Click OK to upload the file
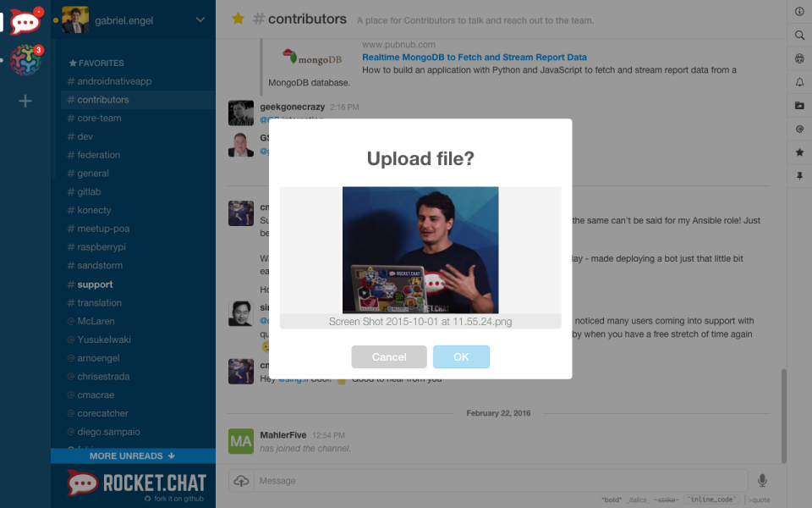Viewport: 812px width, 508px height. click(461, 356)
